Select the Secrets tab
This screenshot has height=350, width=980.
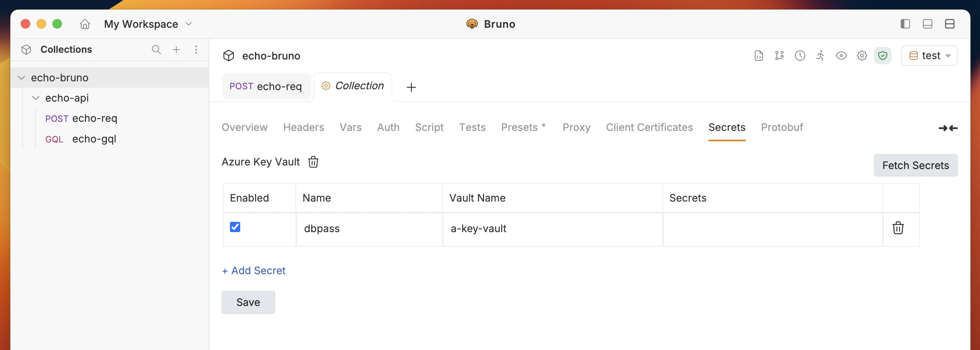[727, 127]
